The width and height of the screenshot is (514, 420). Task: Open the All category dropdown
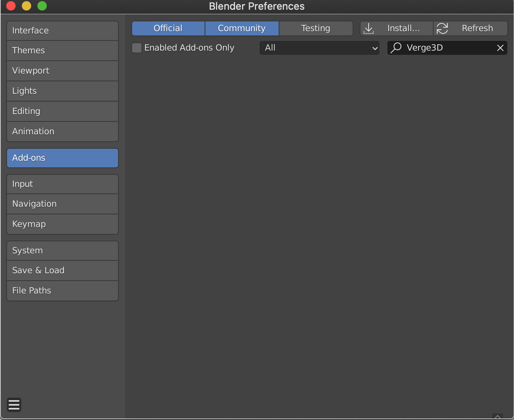320,48
